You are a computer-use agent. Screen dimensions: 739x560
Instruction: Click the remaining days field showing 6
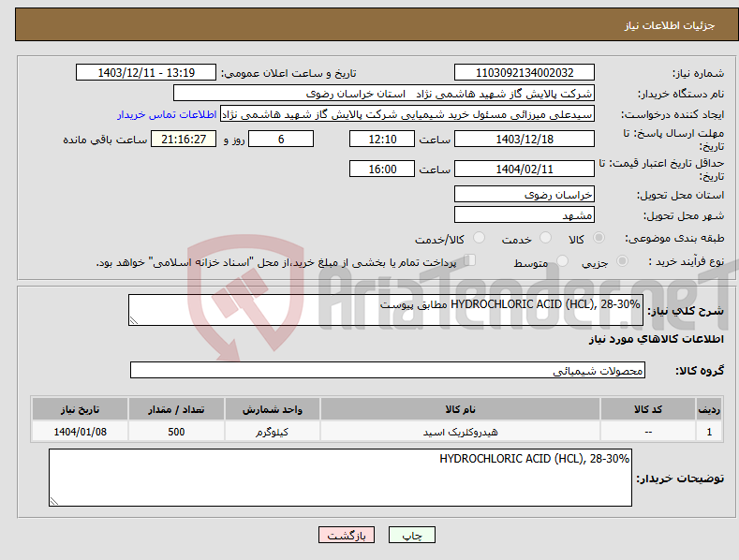point(281,139)
